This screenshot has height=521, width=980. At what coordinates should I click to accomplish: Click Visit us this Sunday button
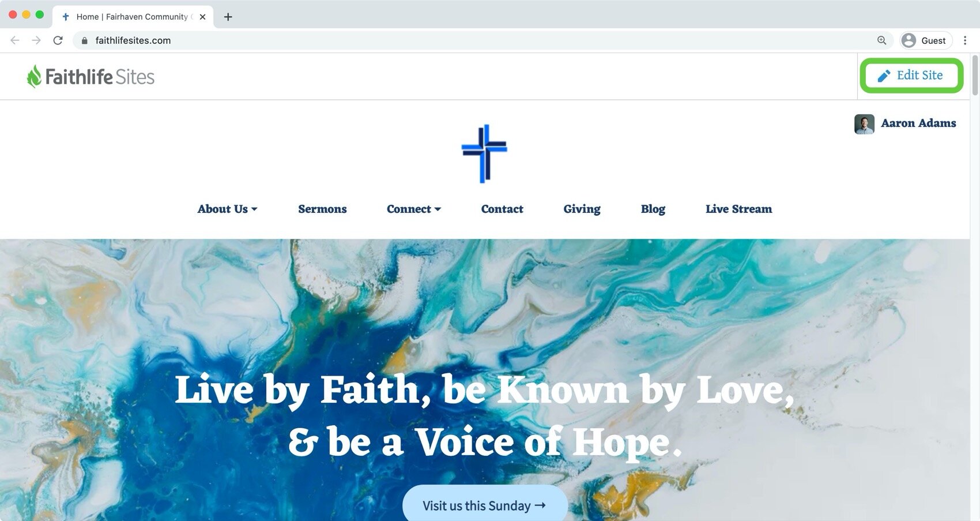485,503
